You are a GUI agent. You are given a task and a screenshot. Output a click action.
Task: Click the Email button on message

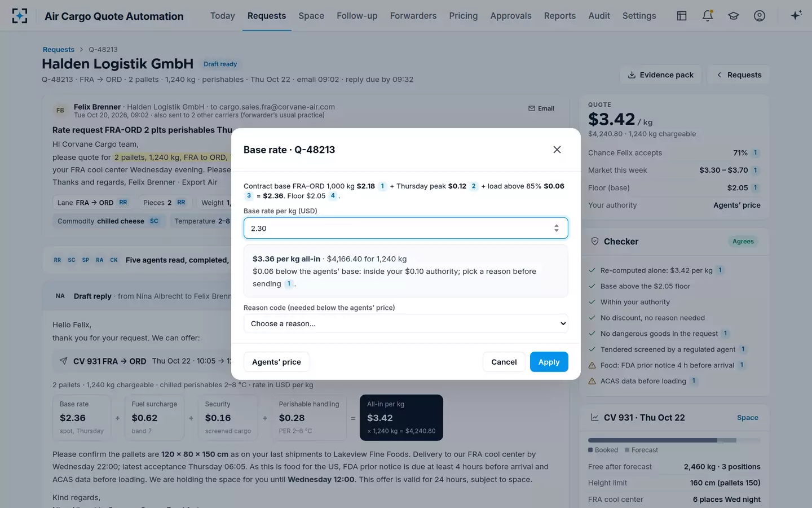tap(541, 108)
